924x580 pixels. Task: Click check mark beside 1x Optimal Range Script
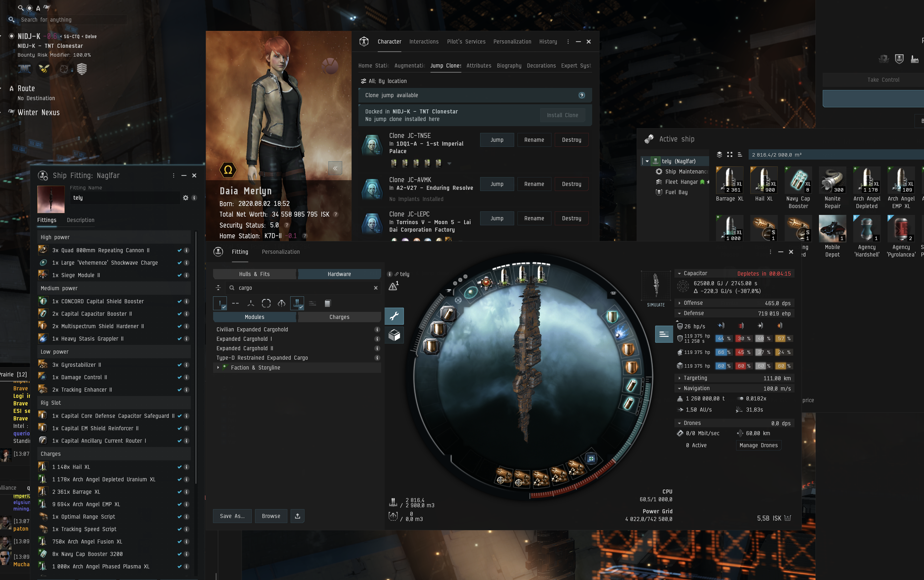coord(179,517)
